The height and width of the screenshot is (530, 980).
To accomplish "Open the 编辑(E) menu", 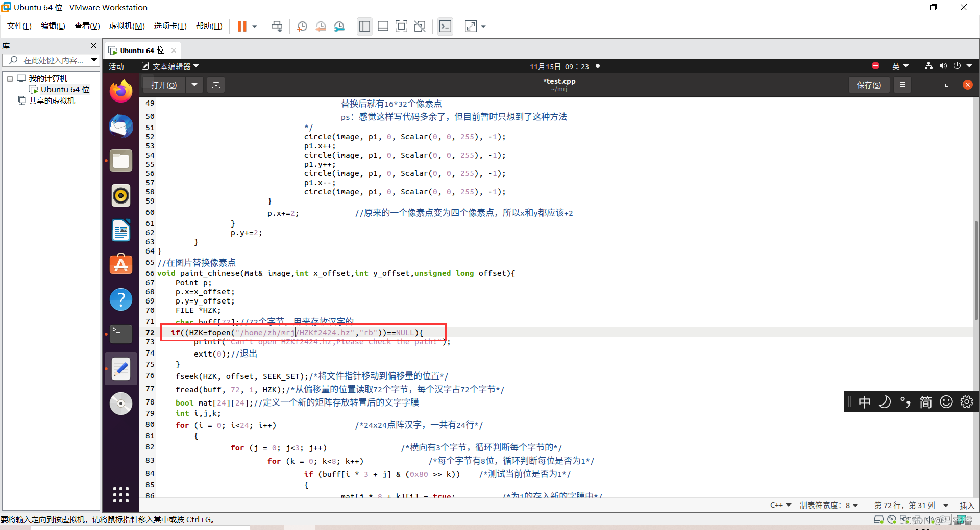I will [x=53, y=26].
